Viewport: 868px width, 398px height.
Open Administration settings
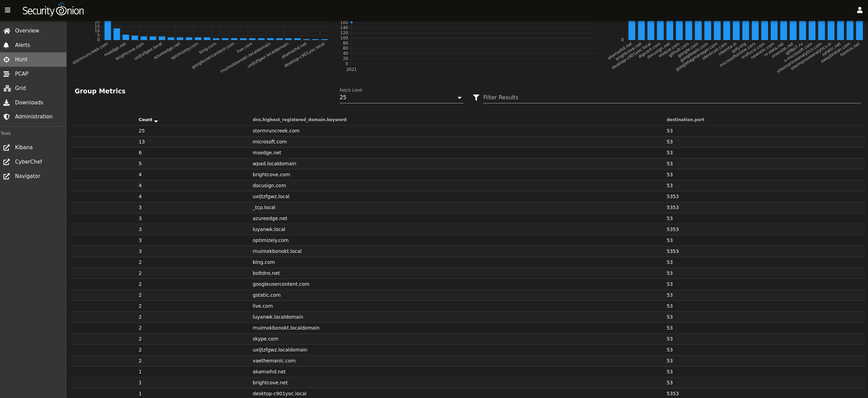coord(33,117)
